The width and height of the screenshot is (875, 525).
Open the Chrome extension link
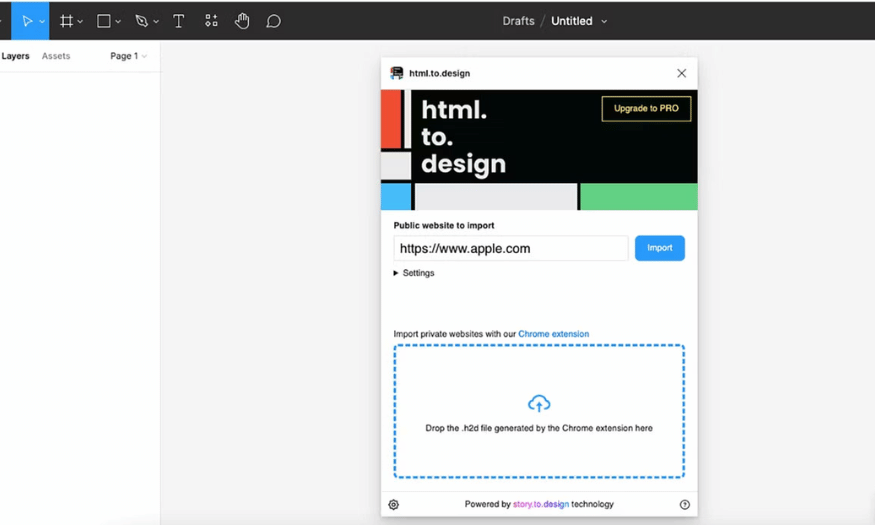554,334
